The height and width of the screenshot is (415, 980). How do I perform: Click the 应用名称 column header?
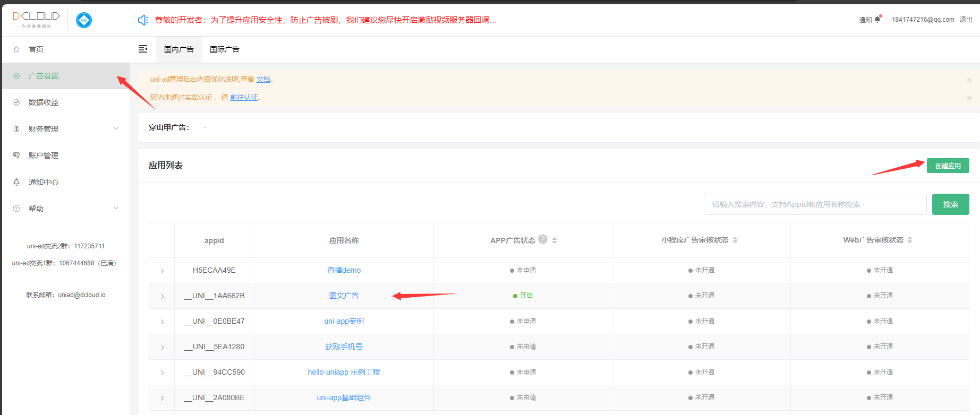pos(344,240)
